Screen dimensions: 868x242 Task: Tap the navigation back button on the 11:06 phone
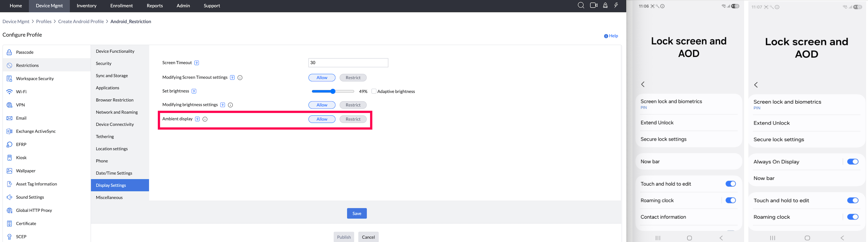(x=721, y=238)
